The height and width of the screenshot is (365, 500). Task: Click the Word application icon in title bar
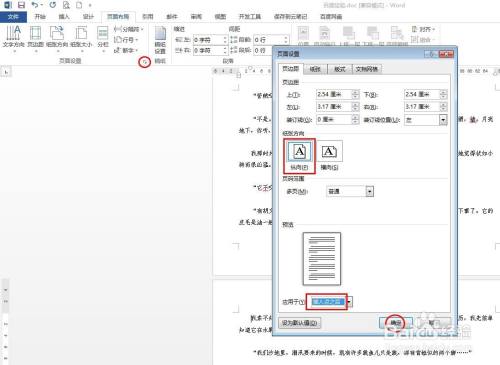click(x=7, y=5)
